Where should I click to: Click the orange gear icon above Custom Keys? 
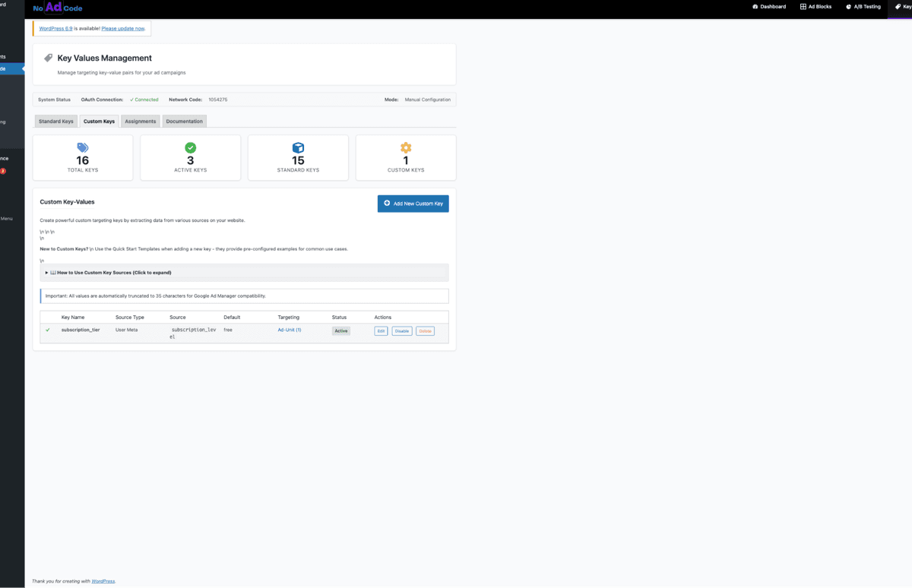point(406,148)
